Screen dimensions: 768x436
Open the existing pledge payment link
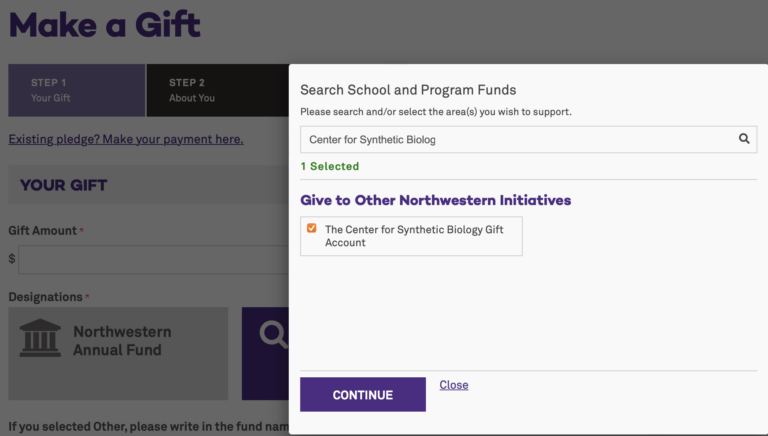click(126, 139)
